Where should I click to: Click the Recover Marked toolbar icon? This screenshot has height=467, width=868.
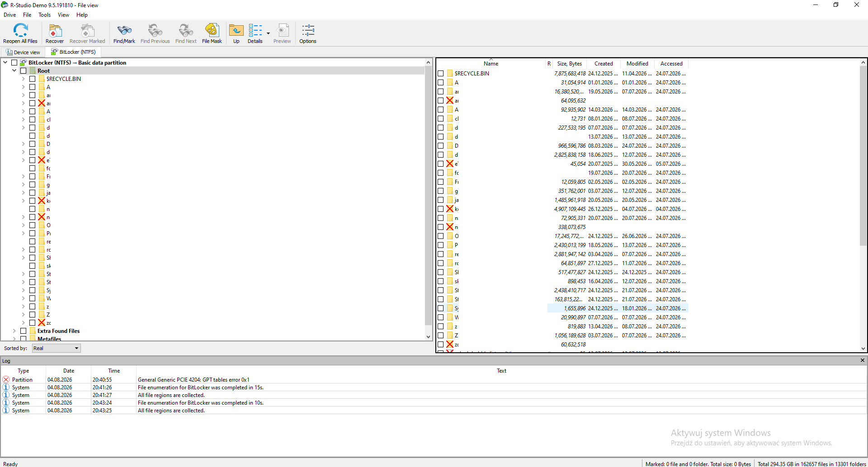87,30
